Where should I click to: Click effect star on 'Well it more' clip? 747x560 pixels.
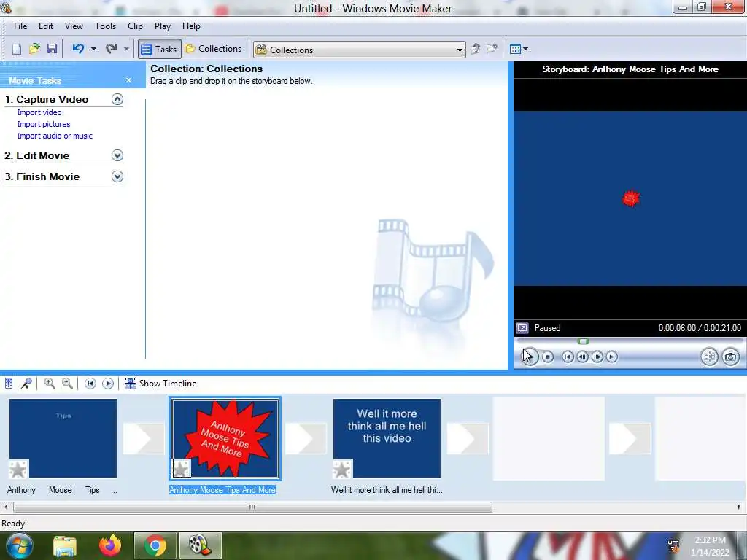[x=342, y=469]
